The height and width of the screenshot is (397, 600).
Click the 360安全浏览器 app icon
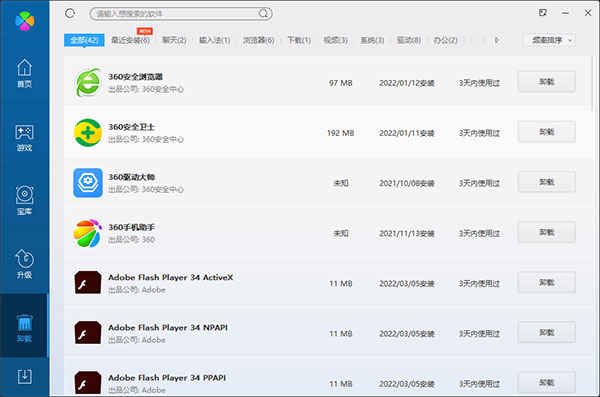88,83
